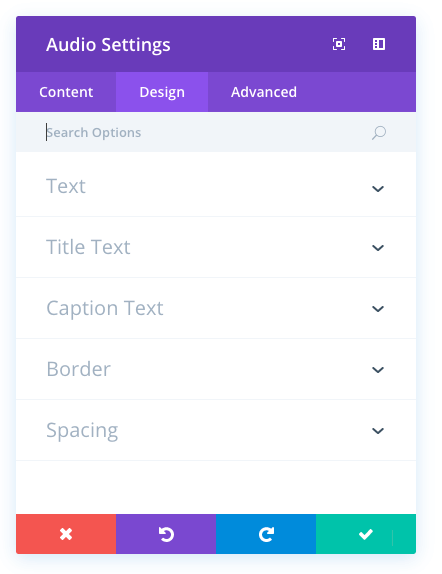
Task: Open the Advanced tab
Action: [264, 92]
